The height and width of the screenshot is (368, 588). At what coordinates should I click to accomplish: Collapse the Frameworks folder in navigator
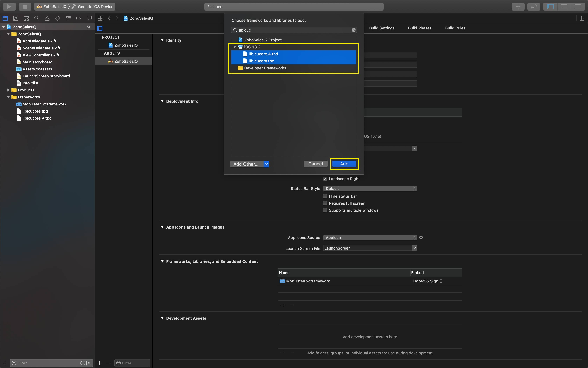tap(8, 97)
